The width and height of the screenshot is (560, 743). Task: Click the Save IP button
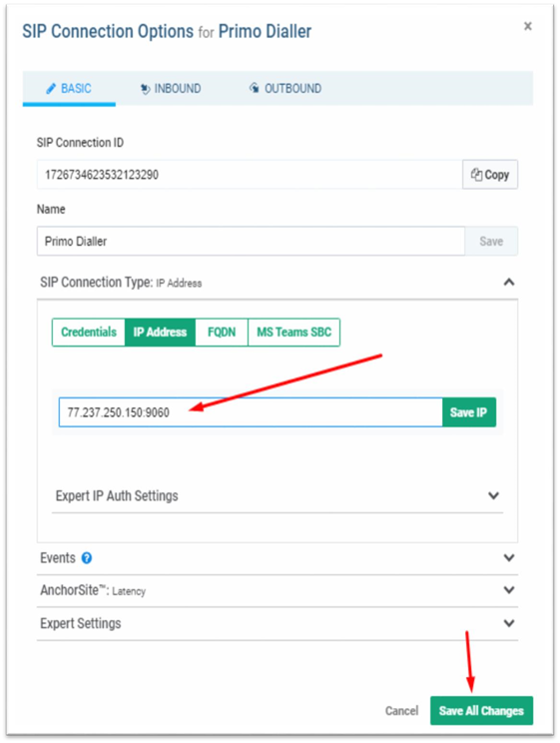469,412
